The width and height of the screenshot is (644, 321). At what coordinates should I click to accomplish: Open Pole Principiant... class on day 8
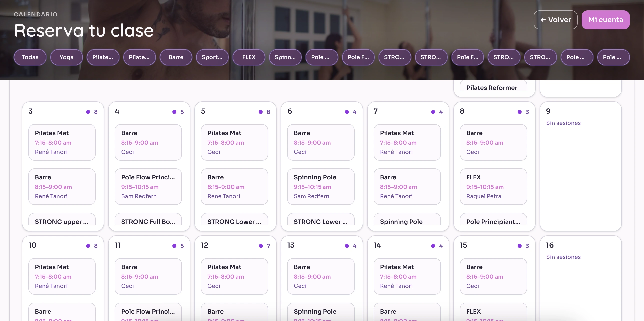[493, 219]
